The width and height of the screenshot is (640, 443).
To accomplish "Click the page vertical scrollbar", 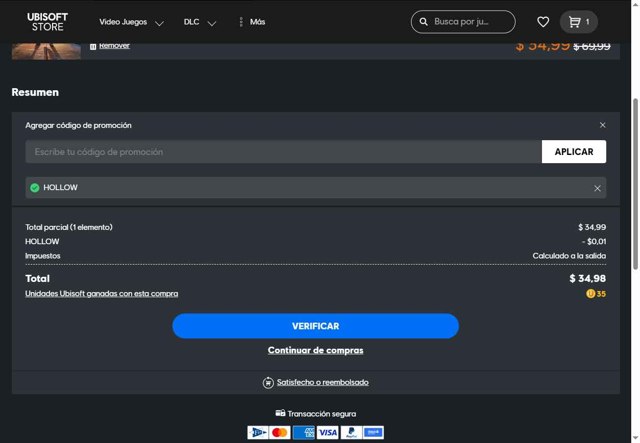I will [x=636, y=184].
